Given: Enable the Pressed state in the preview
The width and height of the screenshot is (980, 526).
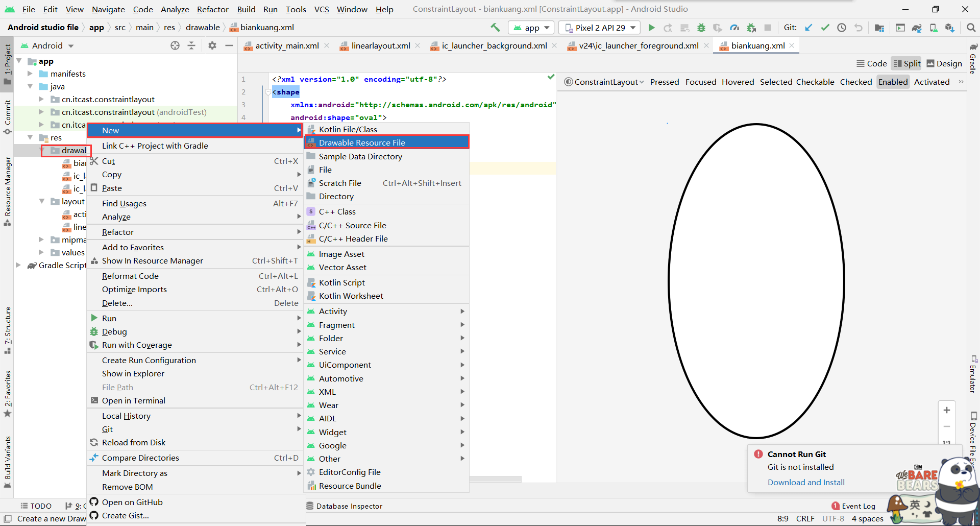Looking at the screenshot, I should coord(665,82).
